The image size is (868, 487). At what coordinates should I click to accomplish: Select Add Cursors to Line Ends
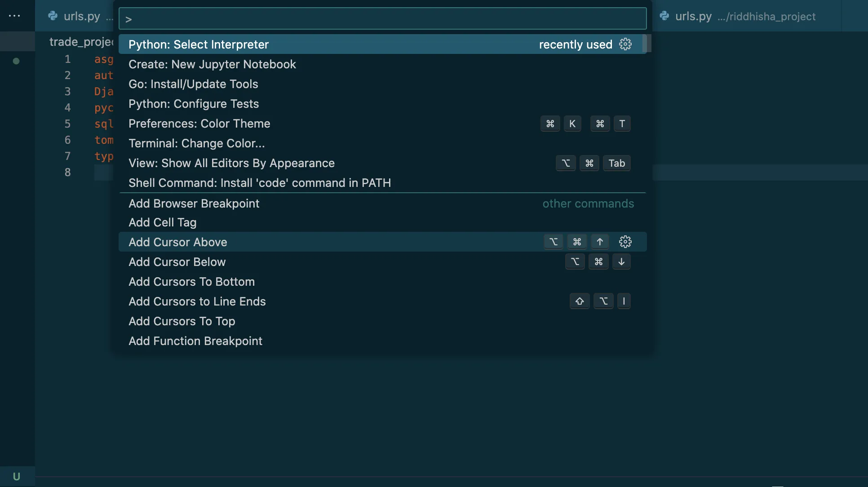197,301
